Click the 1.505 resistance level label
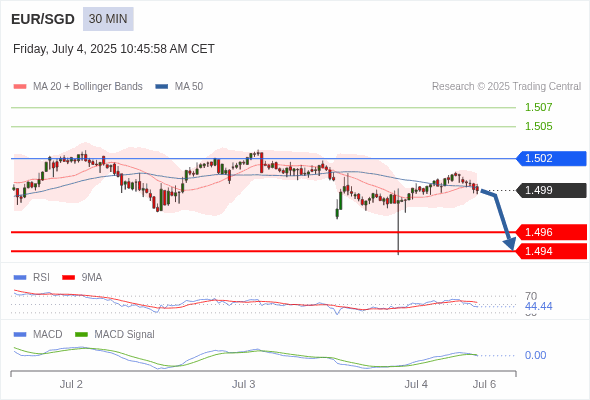Viewport: 590px width, 400px height. pos(538,126)
